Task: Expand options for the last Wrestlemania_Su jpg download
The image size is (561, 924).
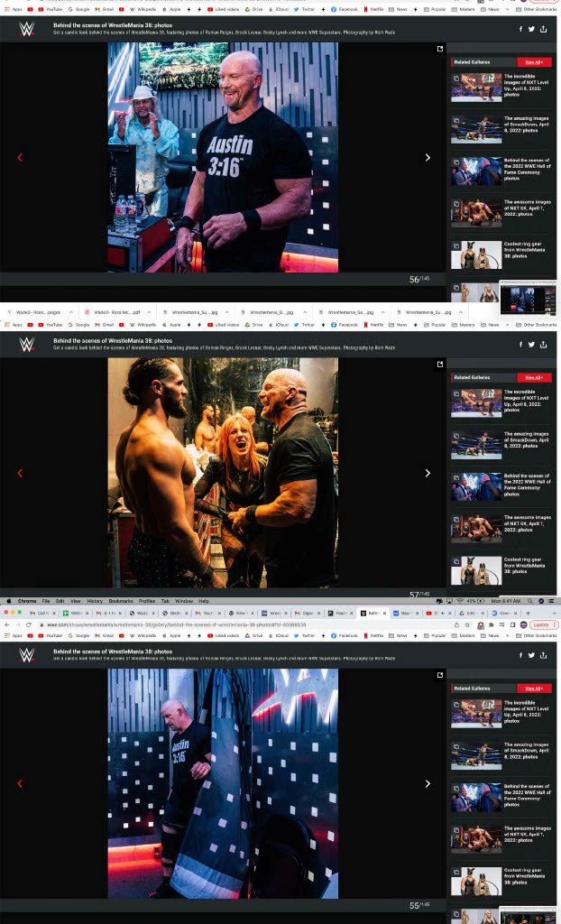Action: click(460, 312)
